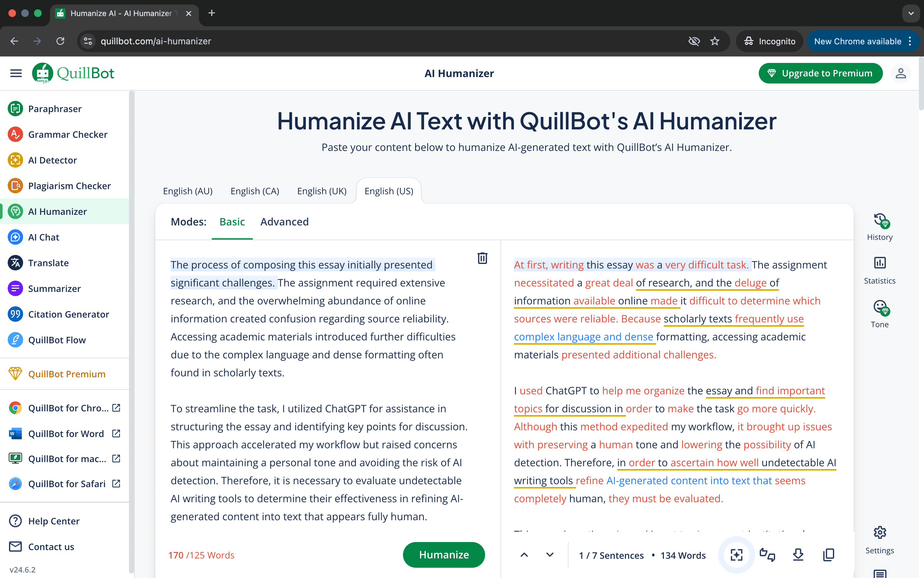924x578 pixels.
Task: Go to next sentence with down chevron
Action: tap(550, 555)
